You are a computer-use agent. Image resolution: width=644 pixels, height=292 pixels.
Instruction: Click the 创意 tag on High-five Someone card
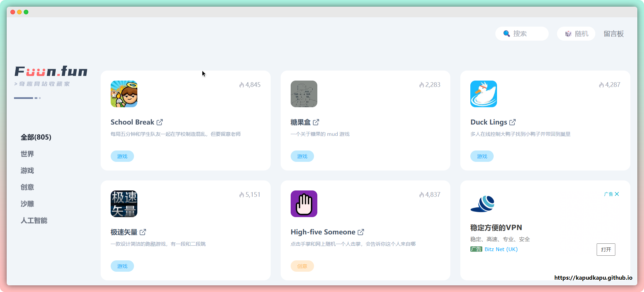pos(302,266)
